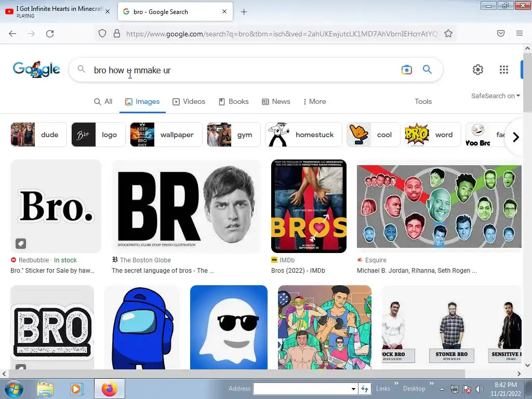This screenshot has width=532, height=399.
Task: Click the taskbar Address refresh button
Action: [364, 389]
